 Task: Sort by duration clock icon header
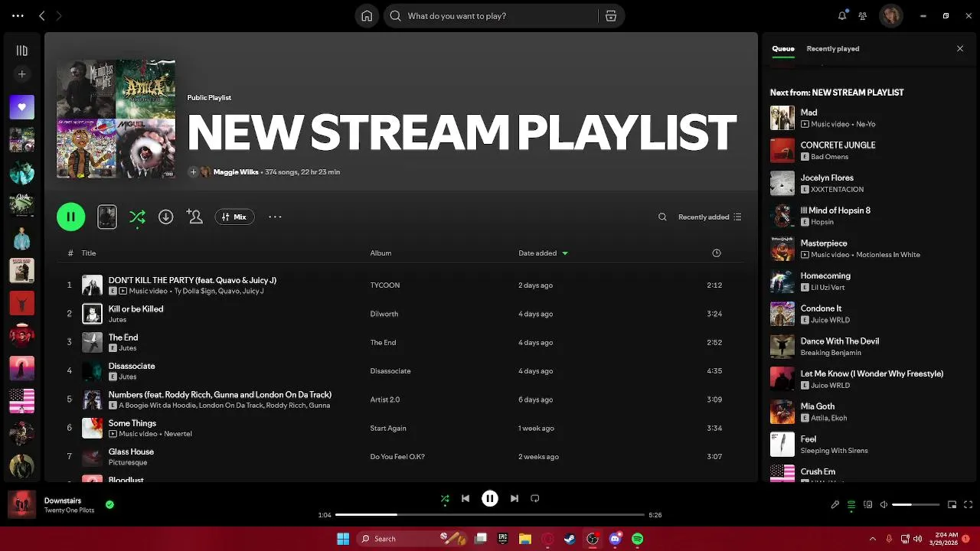click(x=717, y=253)
